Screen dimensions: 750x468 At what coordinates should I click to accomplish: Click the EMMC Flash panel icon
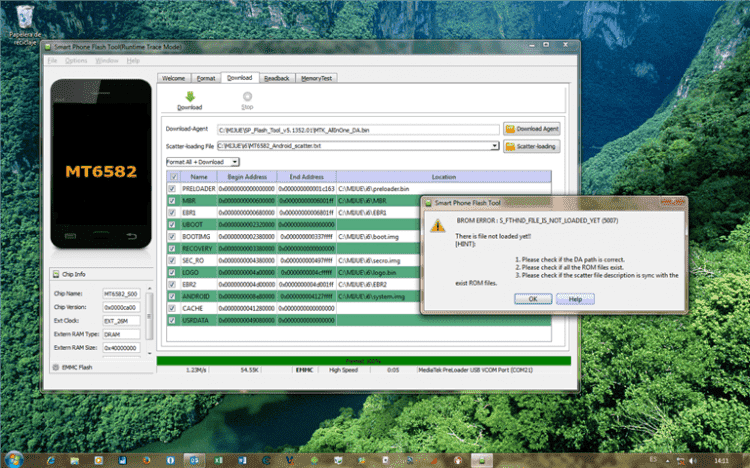coord(56,368)
